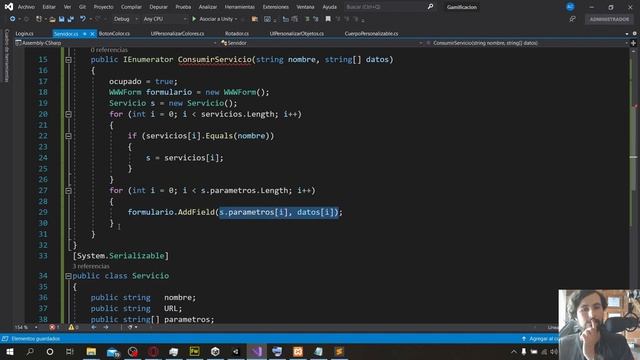The height and width of the screenshot is (360, 640).
Task: Open the Archivo menu
Action: tap(26, 7)
